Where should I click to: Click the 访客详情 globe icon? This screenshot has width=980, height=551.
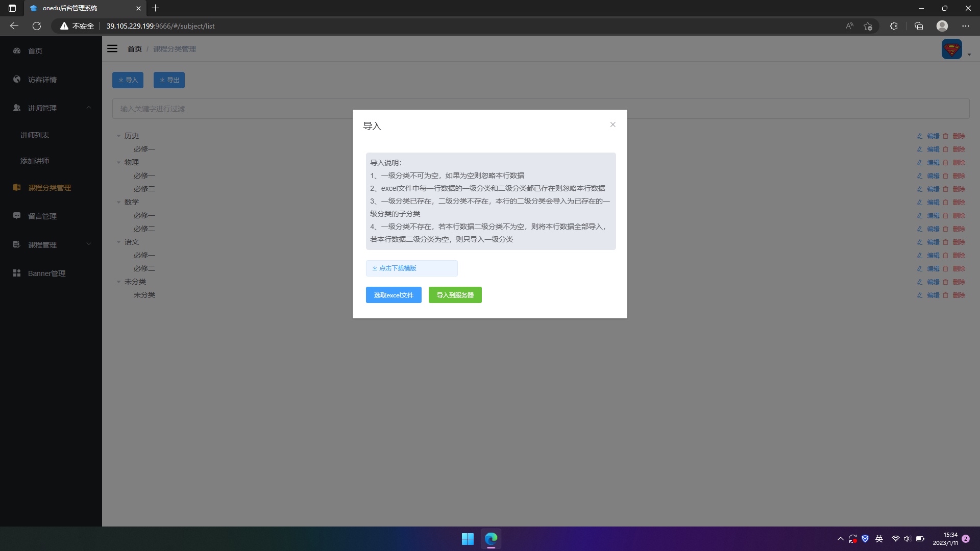point(17,79)
